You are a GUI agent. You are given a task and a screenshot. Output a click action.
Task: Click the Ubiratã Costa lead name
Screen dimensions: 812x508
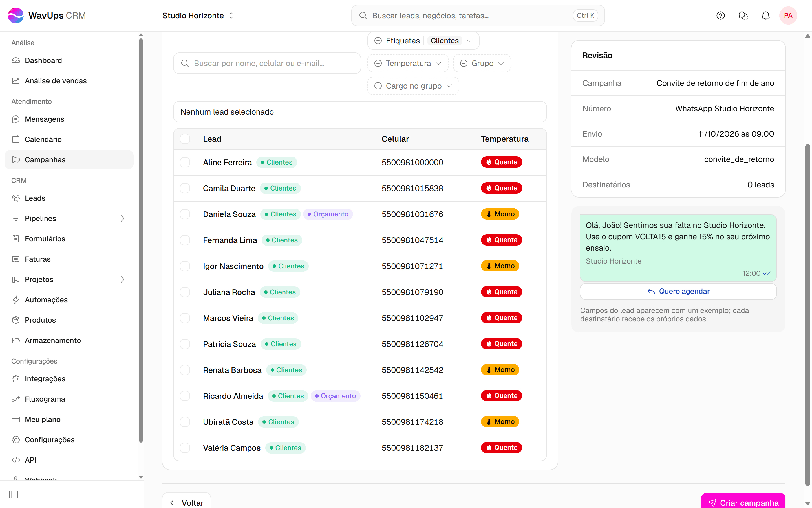(x=228, y=422)
